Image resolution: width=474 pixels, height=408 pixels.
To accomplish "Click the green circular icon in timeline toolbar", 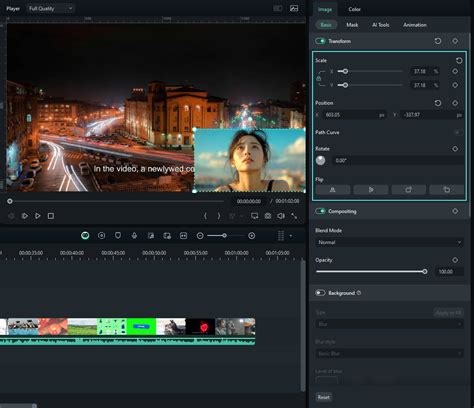I will pyautogui.click(x=85, y=236).
